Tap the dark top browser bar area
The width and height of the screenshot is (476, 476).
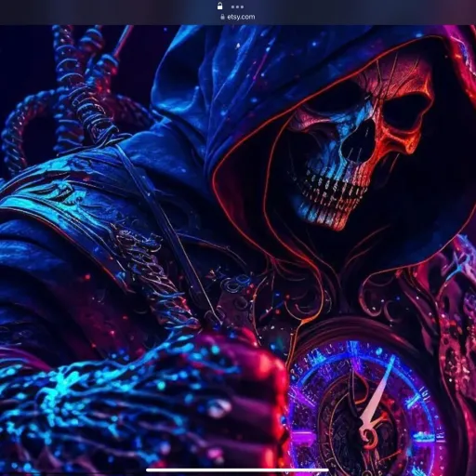point(238,12)
